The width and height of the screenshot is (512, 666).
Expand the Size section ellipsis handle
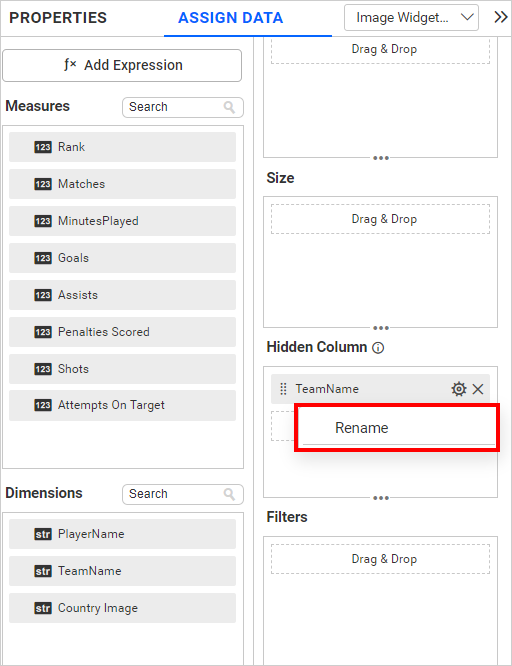coord(381,328)
